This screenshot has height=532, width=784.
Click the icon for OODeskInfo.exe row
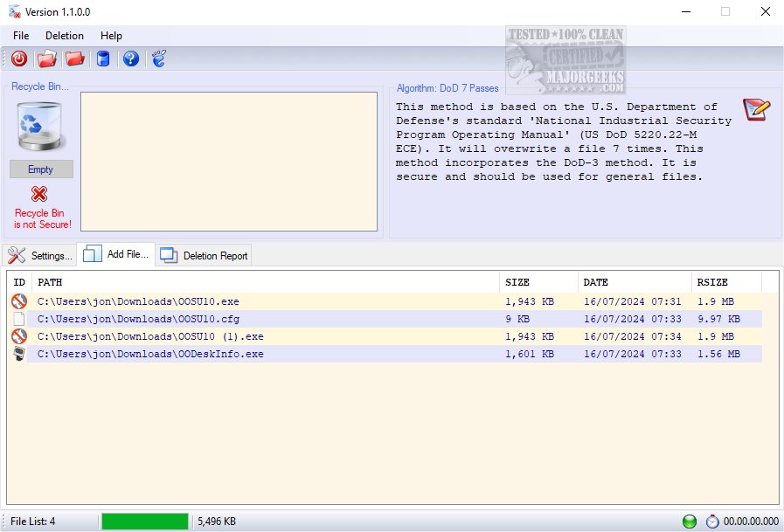pos(19,354)
